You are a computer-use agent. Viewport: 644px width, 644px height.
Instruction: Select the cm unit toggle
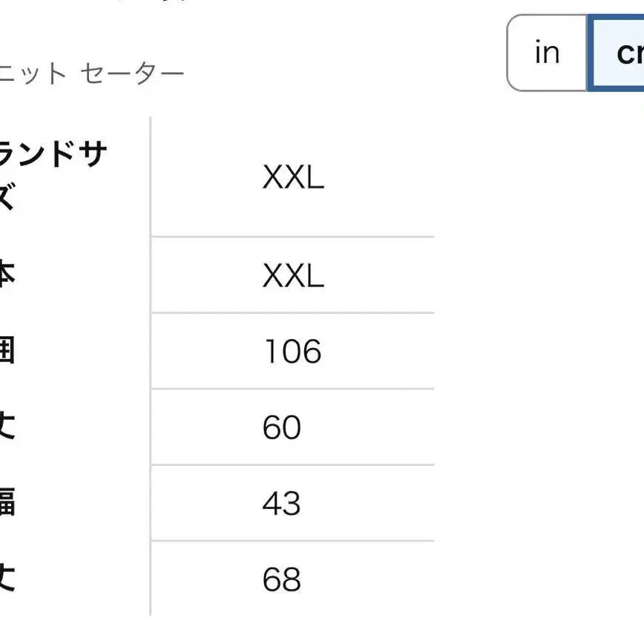tap(616, 53)
